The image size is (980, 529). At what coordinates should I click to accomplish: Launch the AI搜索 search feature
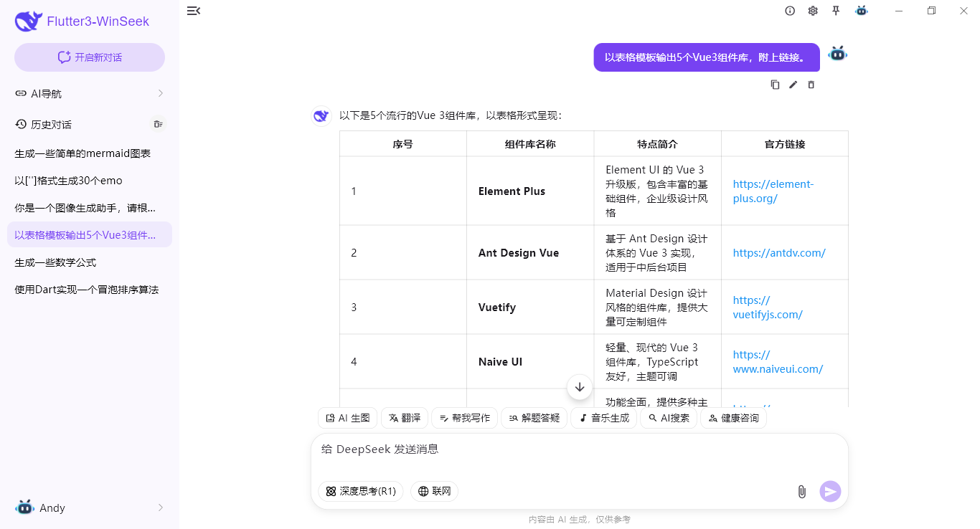point(668,418)
